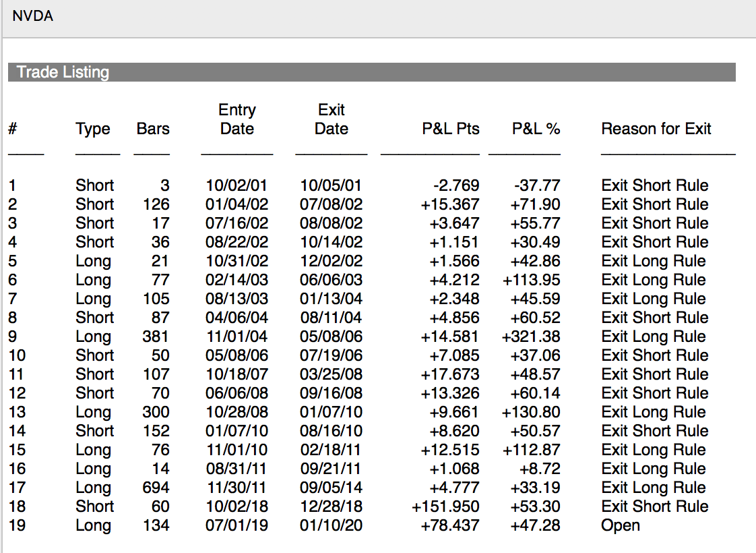Click the NVDA symbol title
This screenshot has width=756, height=553.
coord(33,16)
